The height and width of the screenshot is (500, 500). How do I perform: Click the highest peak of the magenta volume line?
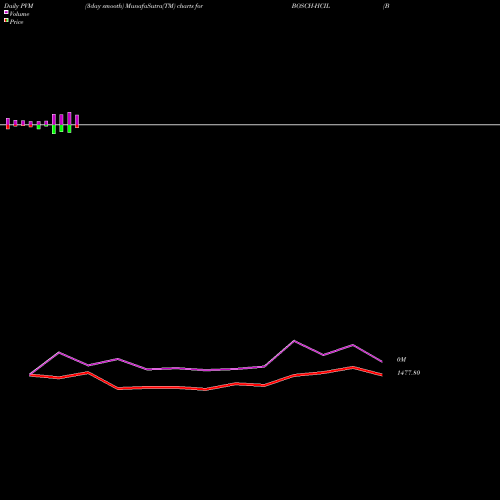click(294, 341)
